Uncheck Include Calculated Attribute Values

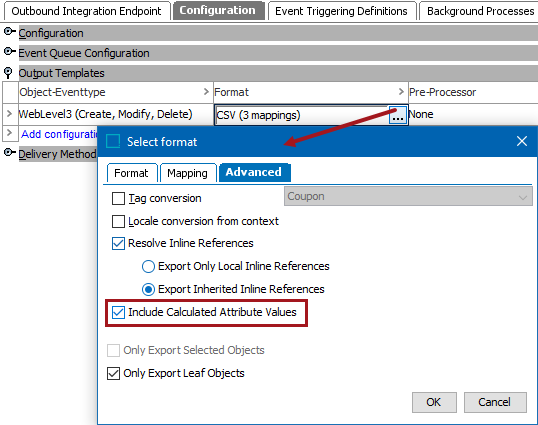click(x=118, y=312)
